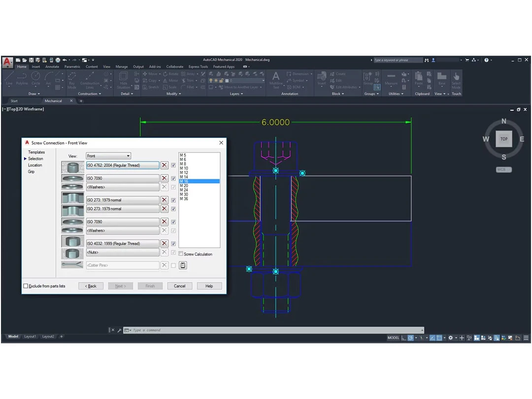Click the Back button in the dialog
The image size is (532, 399).
pyautogui.click(x=91, y=286)
